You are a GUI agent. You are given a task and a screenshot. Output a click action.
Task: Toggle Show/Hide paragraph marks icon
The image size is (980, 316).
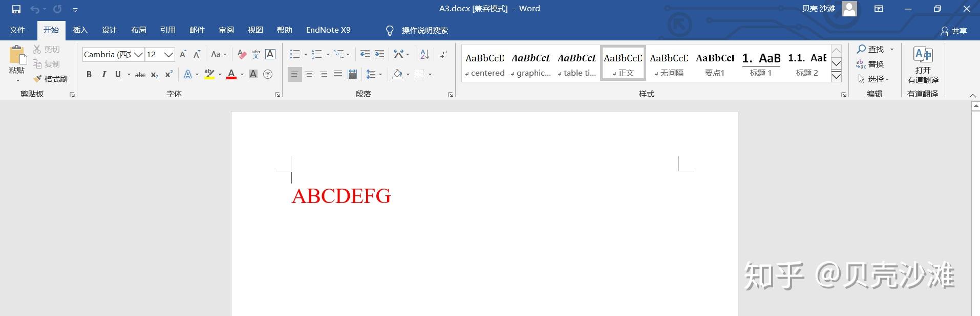click(443, 54)
